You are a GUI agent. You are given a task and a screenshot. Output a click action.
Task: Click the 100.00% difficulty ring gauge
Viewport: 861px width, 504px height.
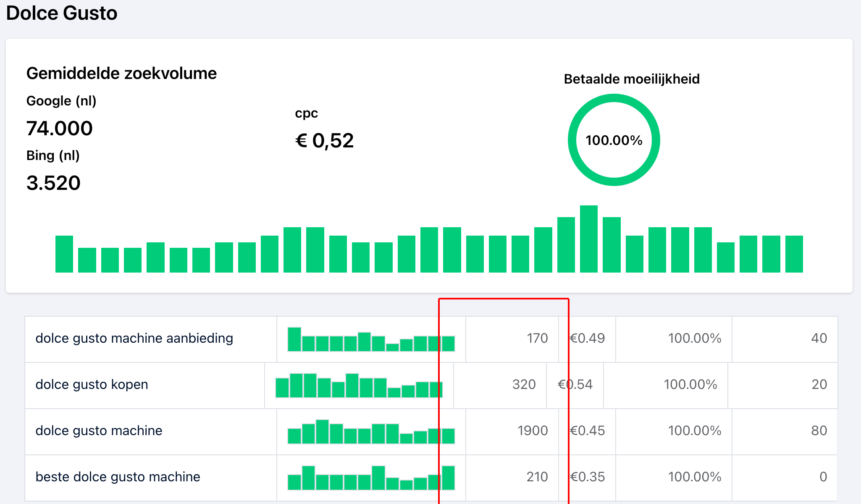[x=614, y=140]
